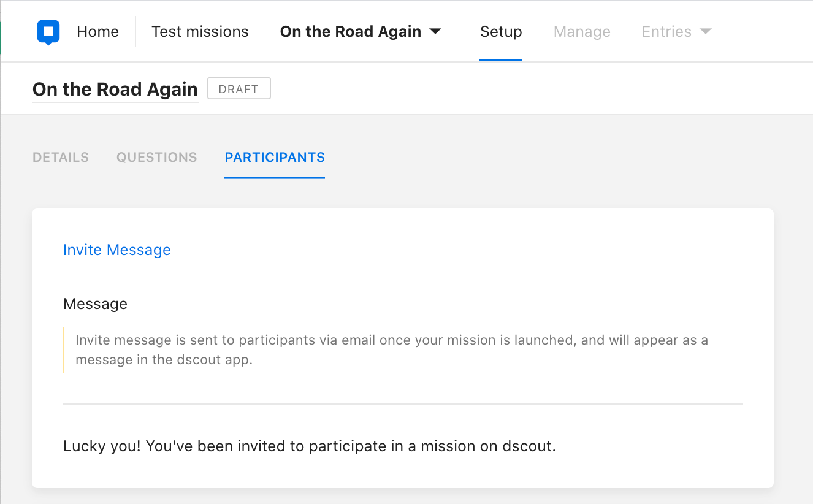Open the On the Road Again mission switcher
The image size is (813, 504).
[x=350, y=32]
